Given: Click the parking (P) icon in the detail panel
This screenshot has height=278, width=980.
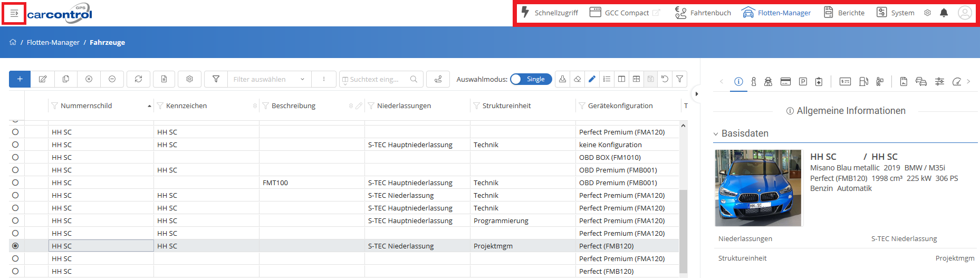Looking at the screenshot, I should point(803,81).
